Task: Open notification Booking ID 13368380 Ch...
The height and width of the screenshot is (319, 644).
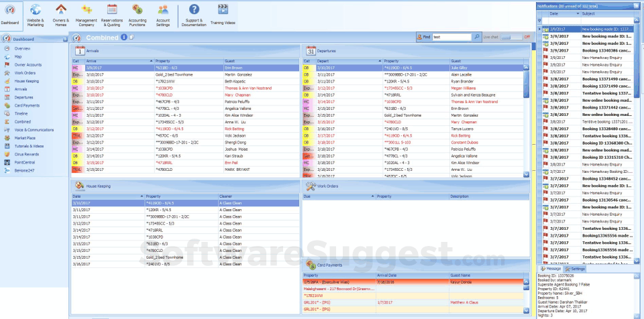Action: pos(588,143)
